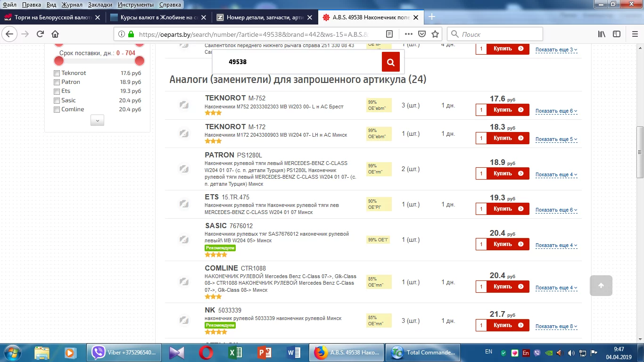Open Excel from the taskbar
This screenshot has width=644, height=362.
coord(235,352)
